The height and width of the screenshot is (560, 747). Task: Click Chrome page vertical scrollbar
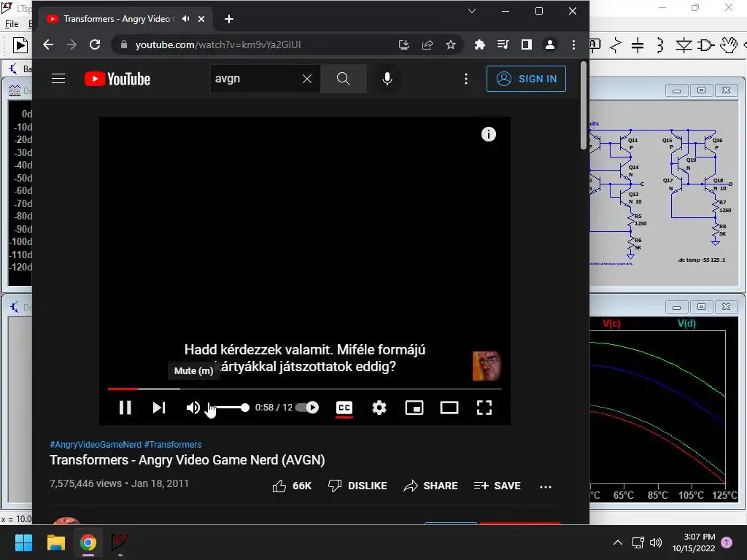(x=584, y=105)
